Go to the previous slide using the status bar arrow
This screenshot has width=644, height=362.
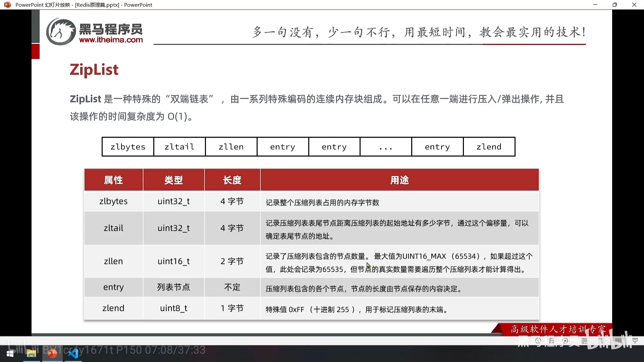click(538, 341)
